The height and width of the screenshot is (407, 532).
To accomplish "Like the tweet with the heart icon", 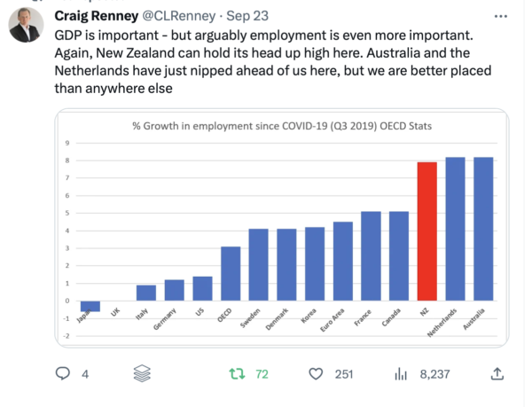I will click(x=316, y=374).
